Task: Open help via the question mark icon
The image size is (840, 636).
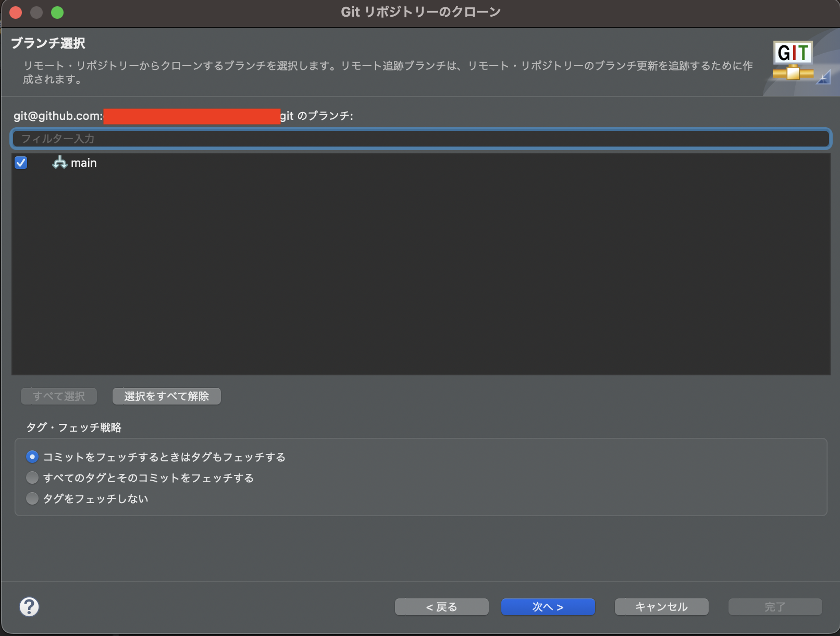Action: coord(29,607)
